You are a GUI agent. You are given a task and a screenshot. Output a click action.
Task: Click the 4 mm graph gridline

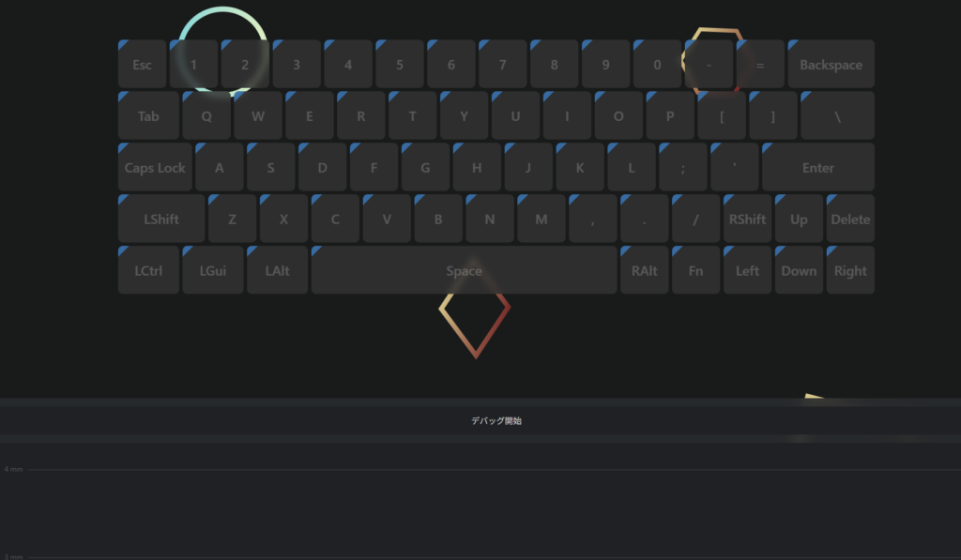(x=494, y=469)
